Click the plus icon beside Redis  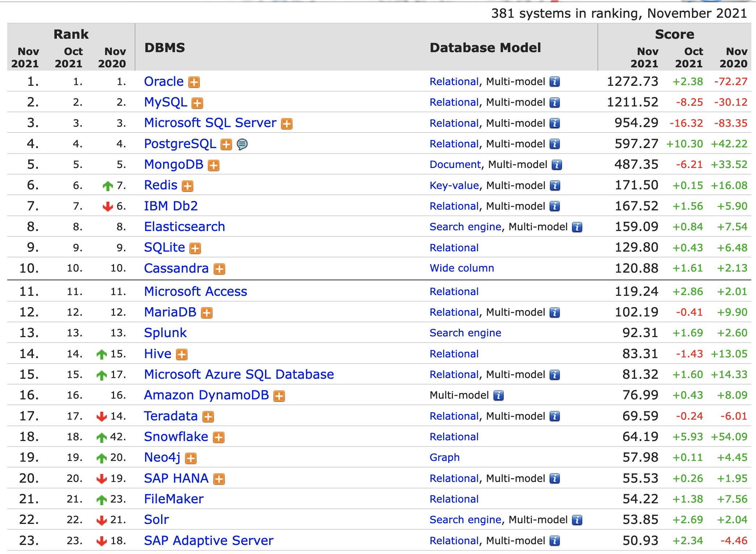coord(188,186)
